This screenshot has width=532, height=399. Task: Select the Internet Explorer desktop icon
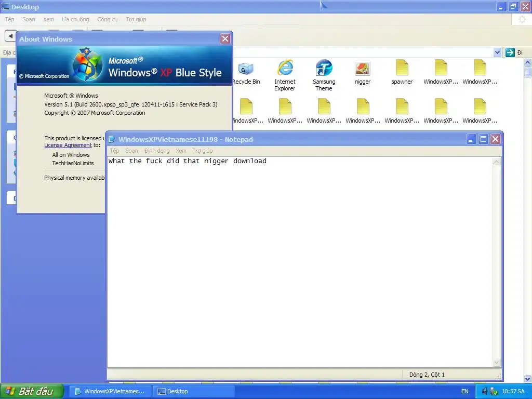tap(285, 68)
